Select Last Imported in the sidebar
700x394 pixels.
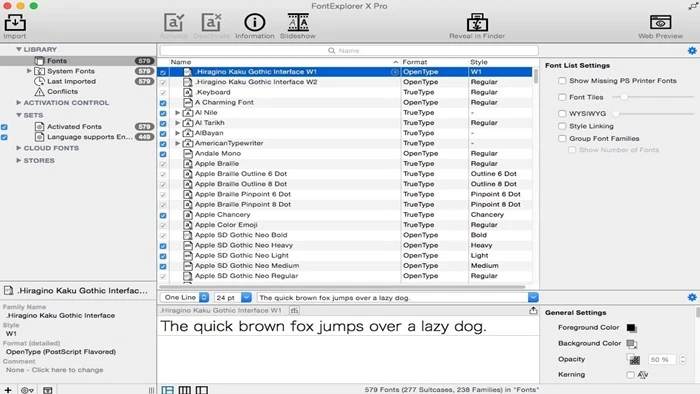[x=71, y=81]
